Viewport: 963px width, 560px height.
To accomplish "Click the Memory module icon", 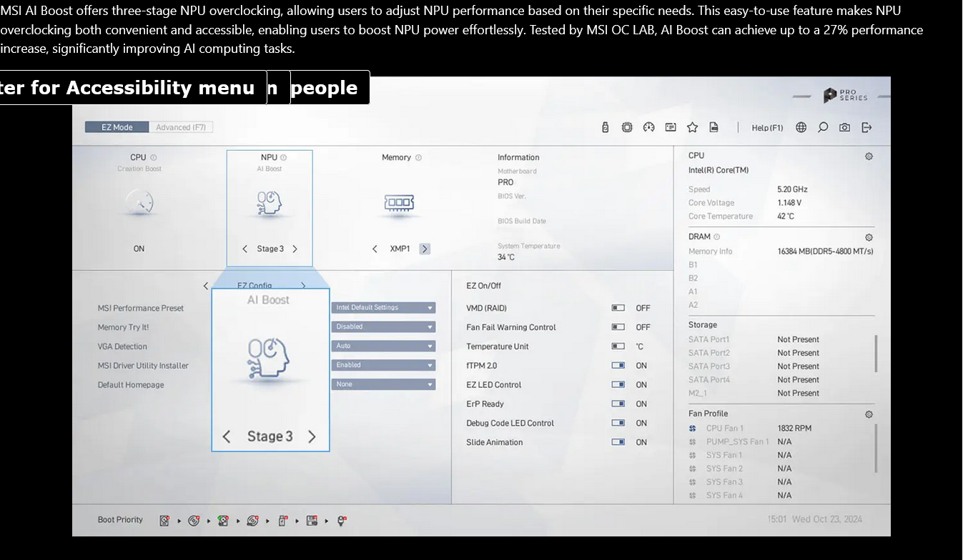I will pos(399,203).
